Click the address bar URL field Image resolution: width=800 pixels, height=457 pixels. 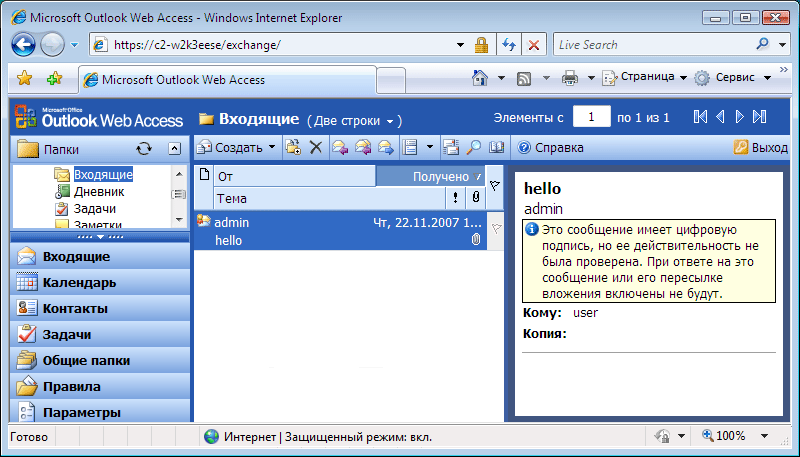tap(282, 45)
